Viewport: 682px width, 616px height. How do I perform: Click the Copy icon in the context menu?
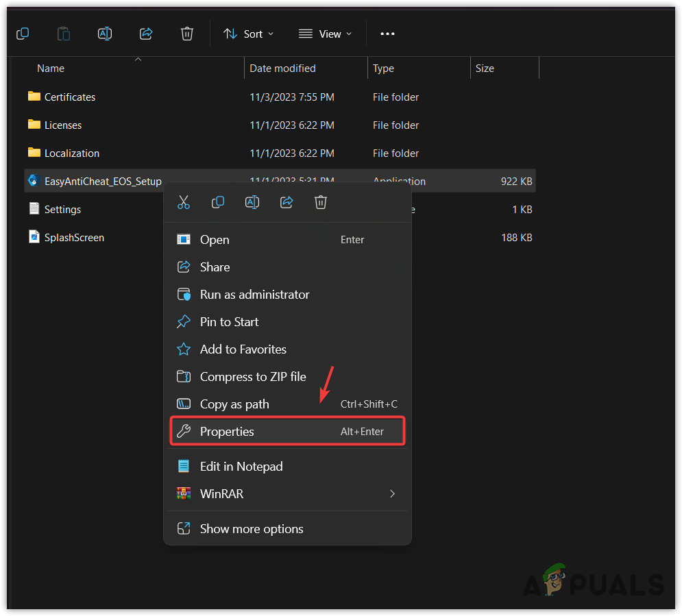218,202
